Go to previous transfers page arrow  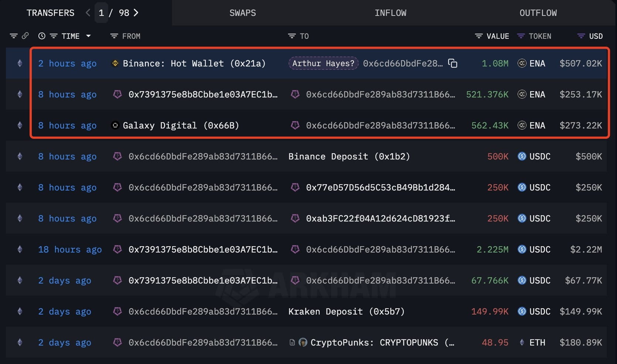(88, 13)
